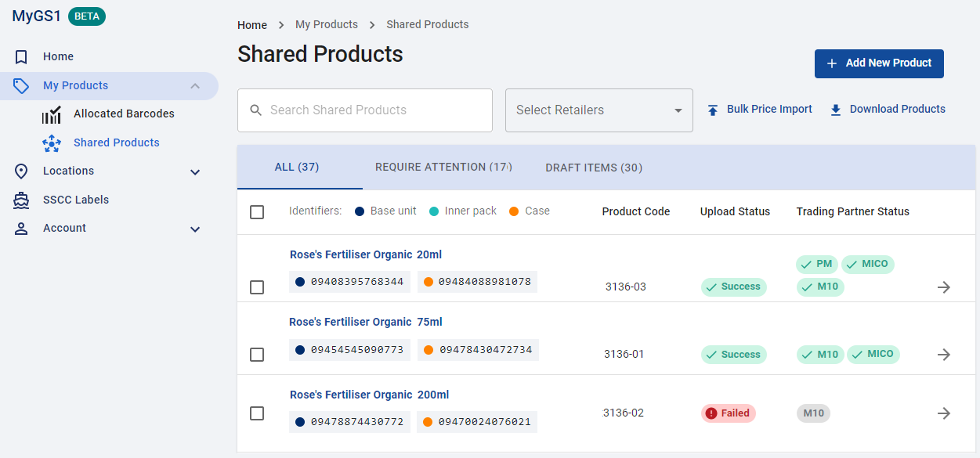Go to Home in the breadcrumb
Viewport: 980px width, 458px height.
pyautogui.click(x=252, y=25)
